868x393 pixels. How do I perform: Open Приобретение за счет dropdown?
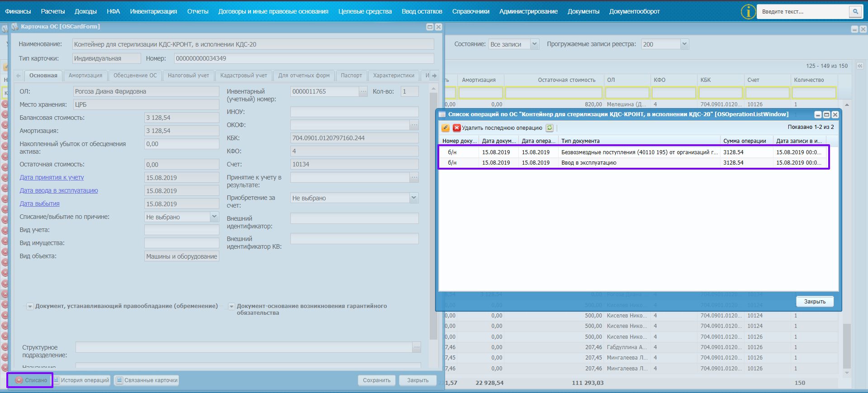pos(414,198)
